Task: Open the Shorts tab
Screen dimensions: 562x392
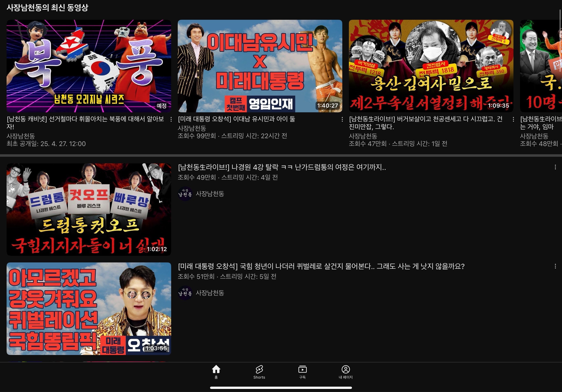Action: (x=259, y=372)
